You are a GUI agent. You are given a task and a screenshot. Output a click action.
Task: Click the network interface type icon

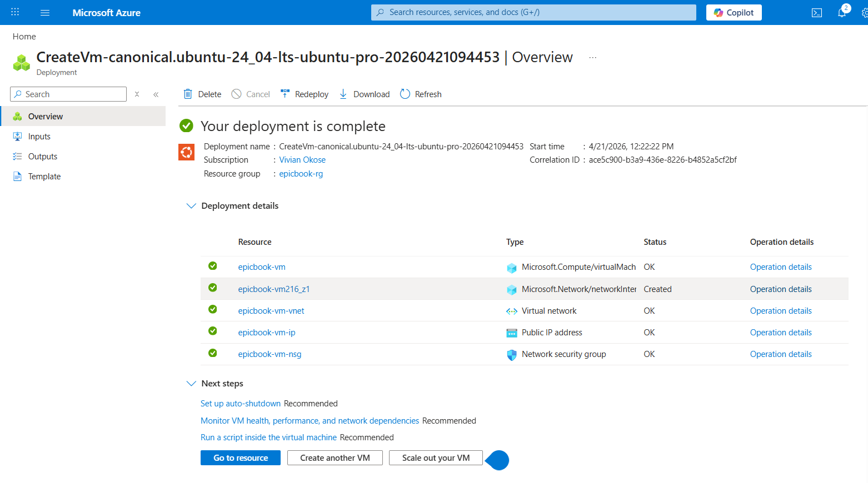point(512,289)
